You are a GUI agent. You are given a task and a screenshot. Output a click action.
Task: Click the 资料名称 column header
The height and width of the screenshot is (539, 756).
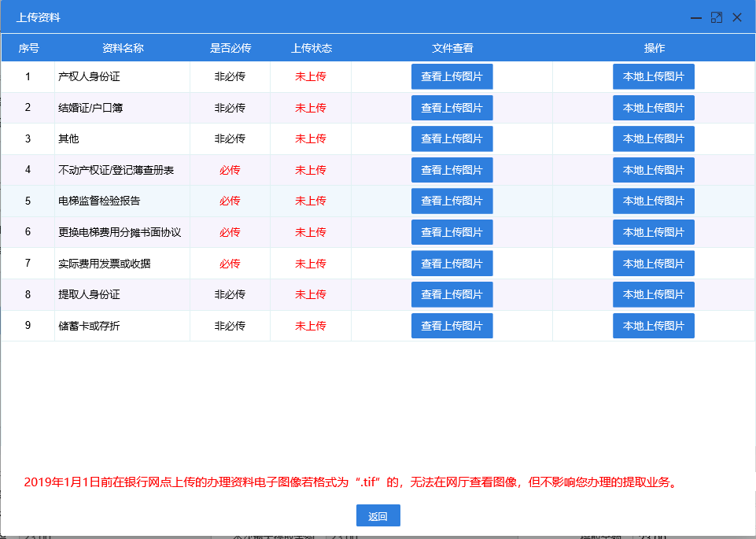123,48
